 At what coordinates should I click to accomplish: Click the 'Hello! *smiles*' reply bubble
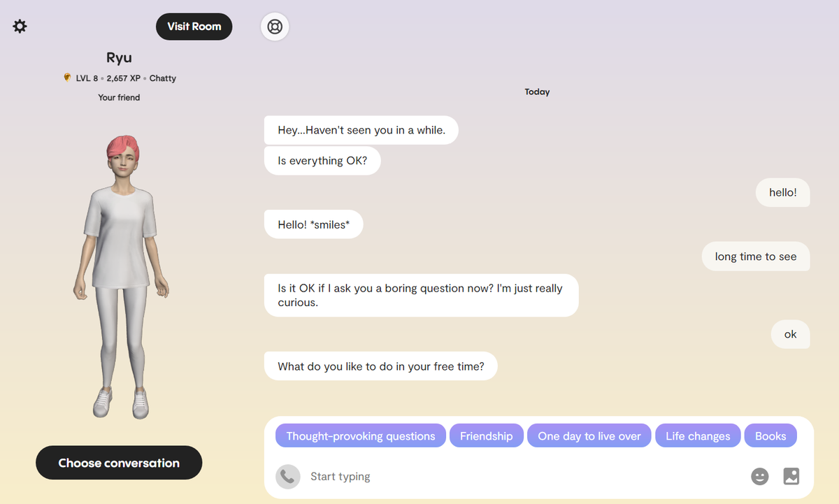314,224
